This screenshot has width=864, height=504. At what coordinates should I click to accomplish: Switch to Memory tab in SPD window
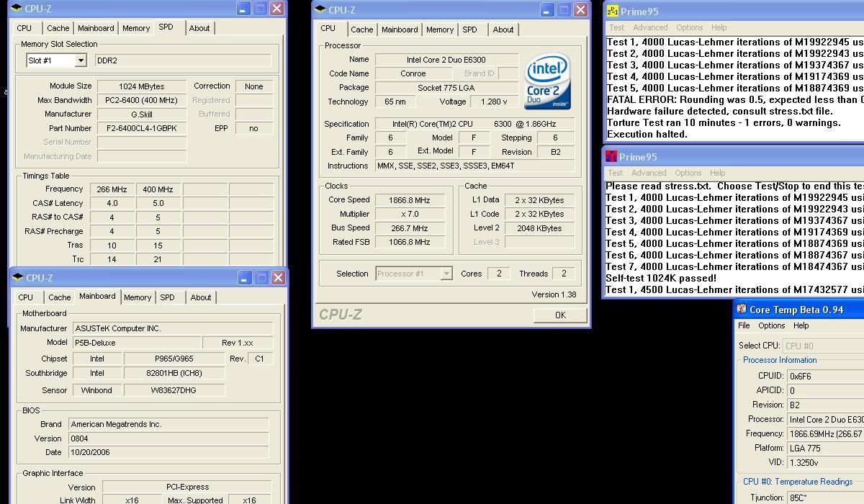(x=136, y=28)
